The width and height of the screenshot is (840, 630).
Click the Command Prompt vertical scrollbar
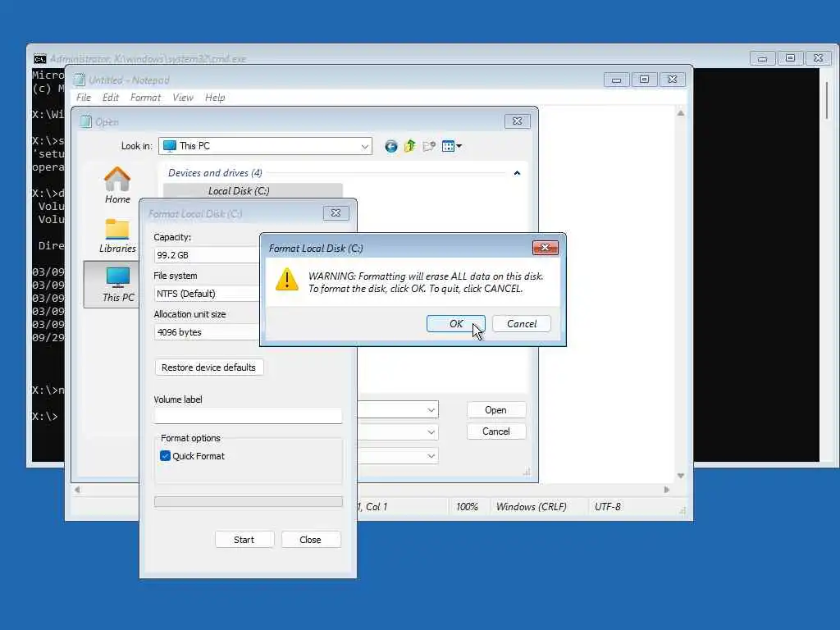click(827, 101)
